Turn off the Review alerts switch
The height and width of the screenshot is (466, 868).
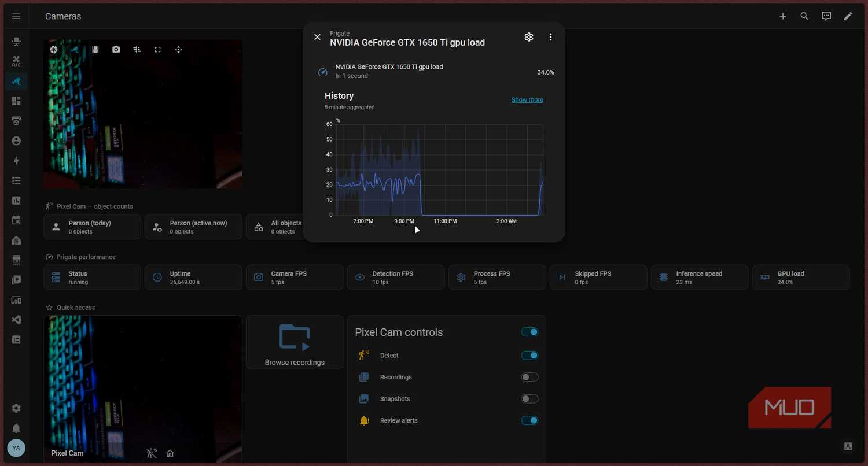(529, 420)
